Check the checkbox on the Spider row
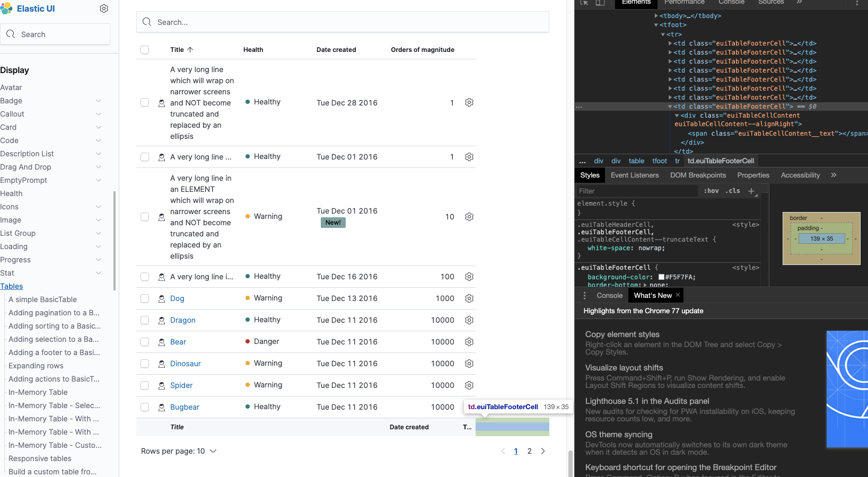 (x=145, y=385)
